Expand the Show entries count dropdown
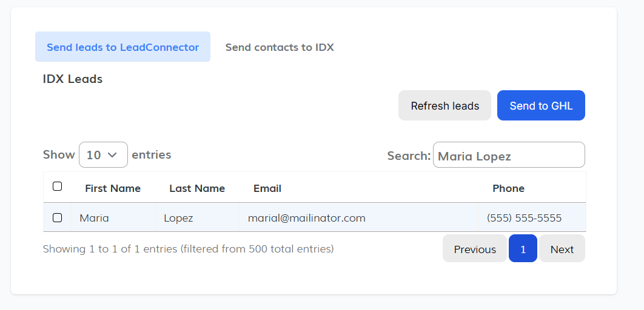 103,155
